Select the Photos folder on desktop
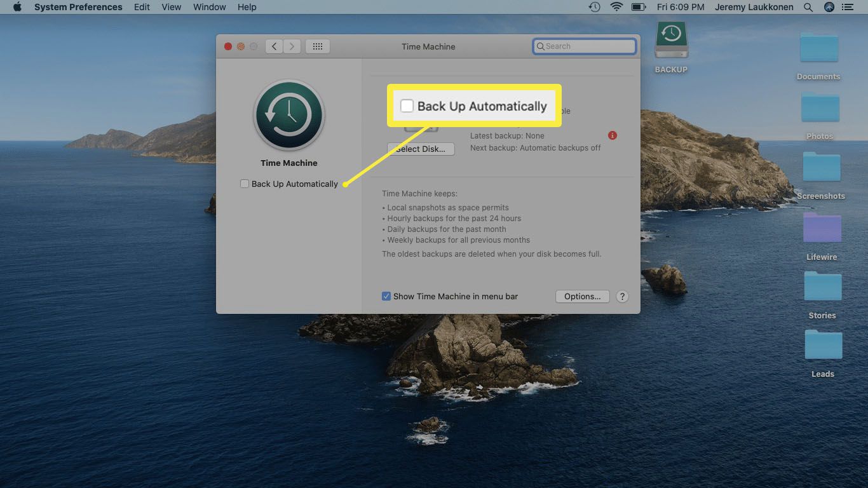Viewport: 868px width, 488px height. tap(820, 115)
